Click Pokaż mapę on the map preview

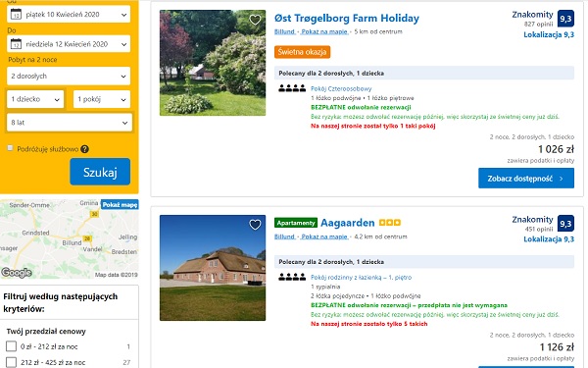pos(120,205)
